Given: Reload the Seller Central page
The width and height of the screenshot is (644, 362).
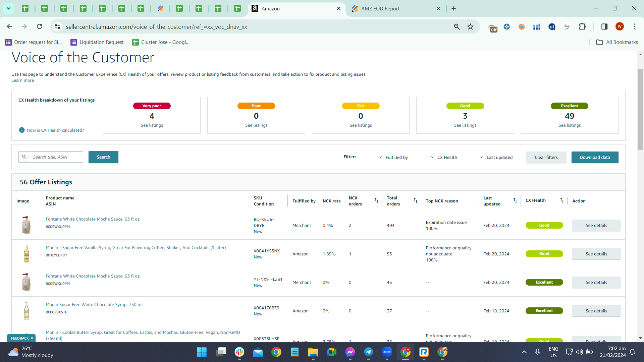Looking at the screenshot, I should pos(40,26).
